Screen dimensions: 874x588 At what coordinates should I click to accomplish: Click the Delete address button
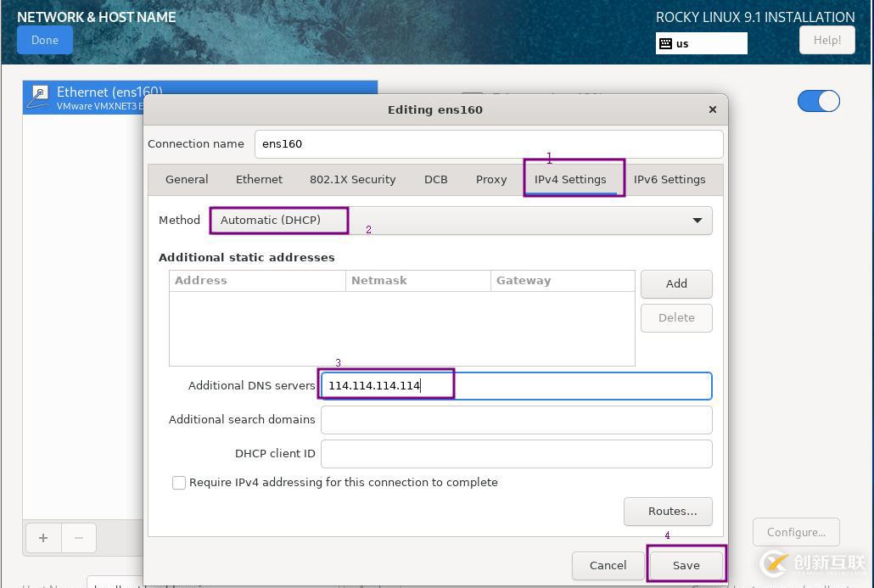(676, 317)
